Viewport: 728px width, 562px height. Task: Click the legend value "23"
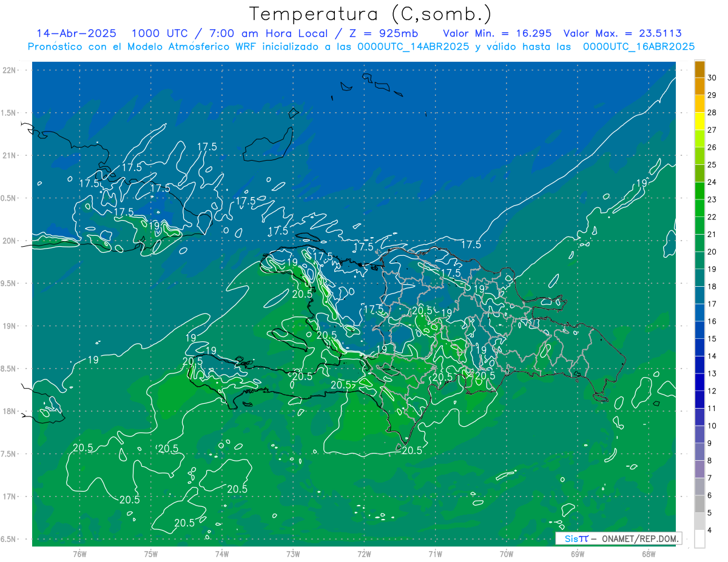712,199
